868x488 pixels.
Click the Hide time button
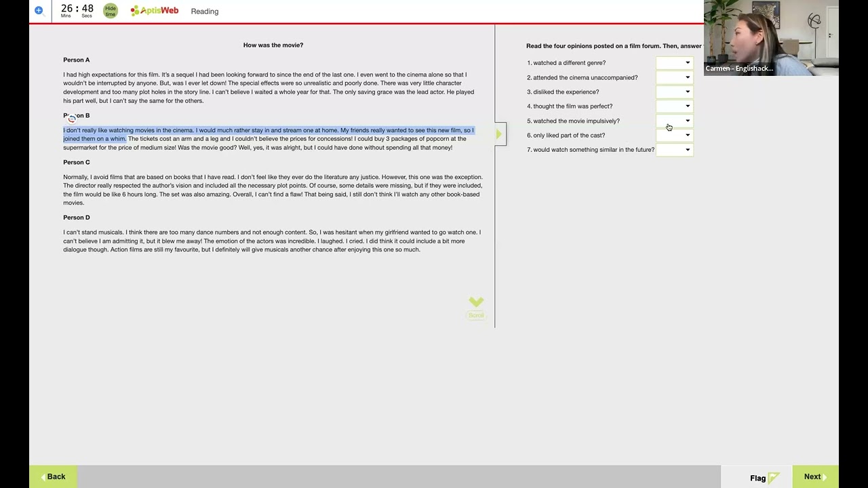pyautogui.click(x=111, y=11)
